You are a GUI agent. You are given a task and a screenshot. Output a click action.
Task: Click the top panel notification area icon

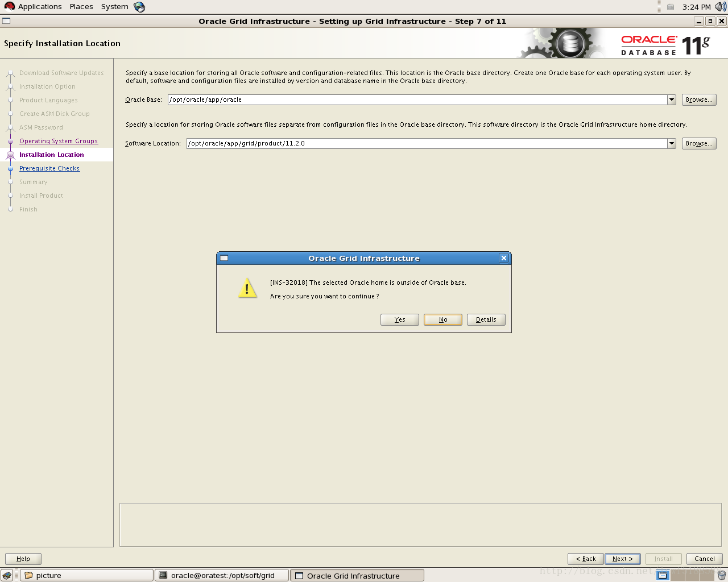(x=671, y=7)
